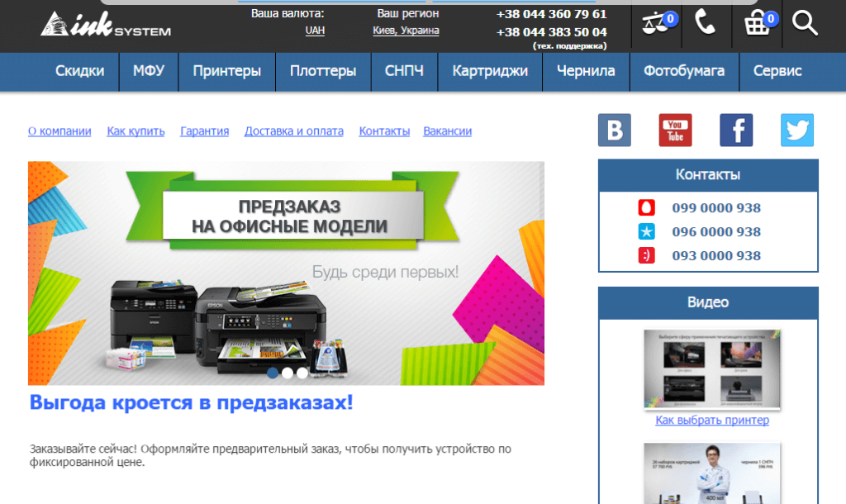Go to the Скидки menu section
Viewport: 846px width, 504px height.
[80, 71]
